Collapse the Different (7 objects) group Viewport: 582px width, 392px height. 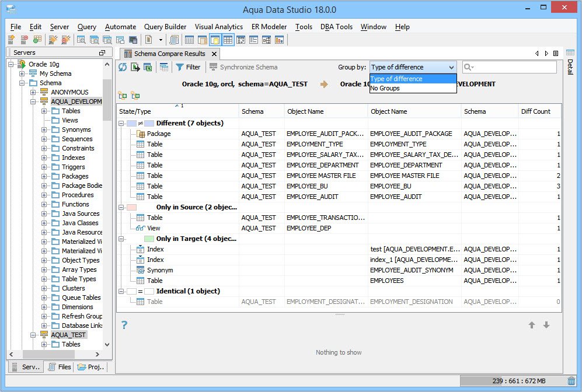(x=121, y=123)
